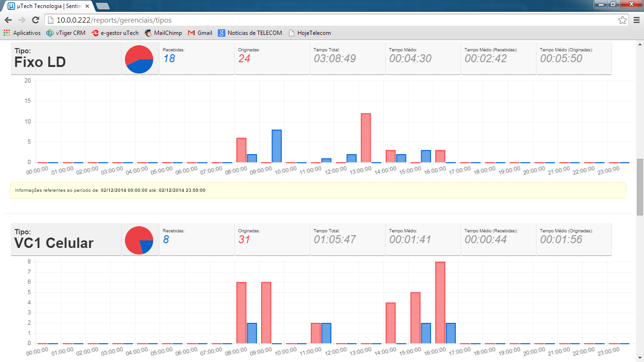Image resolution: width=644 pixels, height=362 pixels.
Task: Click red 08:00 bar in Fixo LD chart
Action: click(x=241, y=150)
